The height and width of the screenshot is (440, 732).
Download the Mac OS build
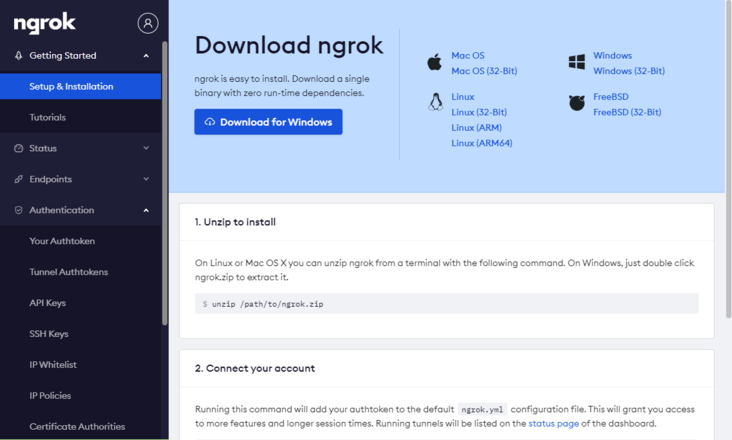coord(468,56)
